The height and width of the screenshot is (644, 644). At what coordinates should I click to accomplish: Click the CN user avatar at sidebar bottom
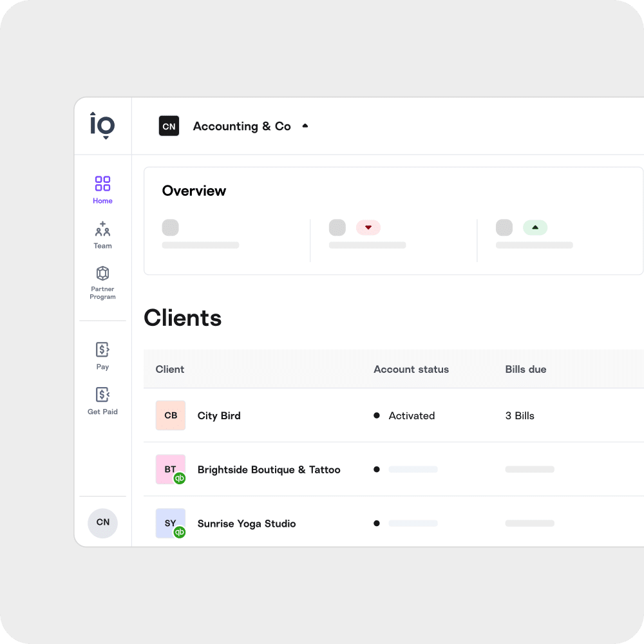(x=102, y=522)
